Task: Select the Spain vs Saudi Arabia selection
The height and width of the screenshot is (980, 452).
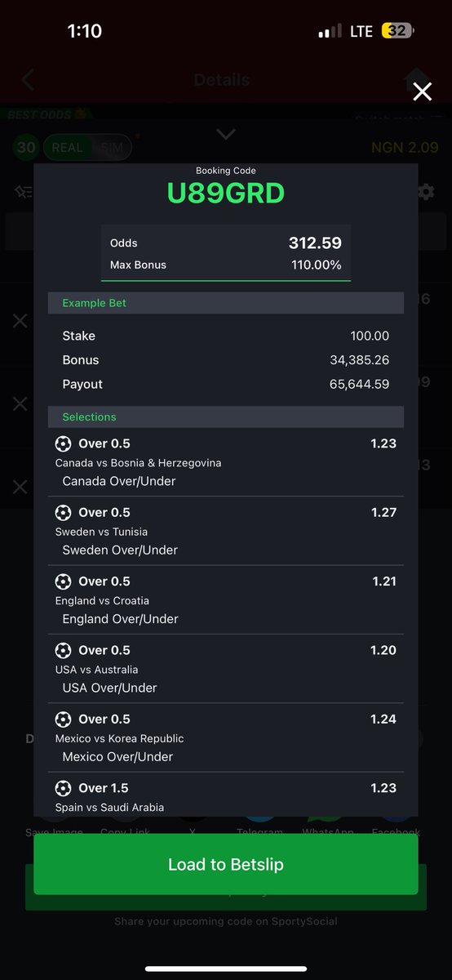Action: 226,796
